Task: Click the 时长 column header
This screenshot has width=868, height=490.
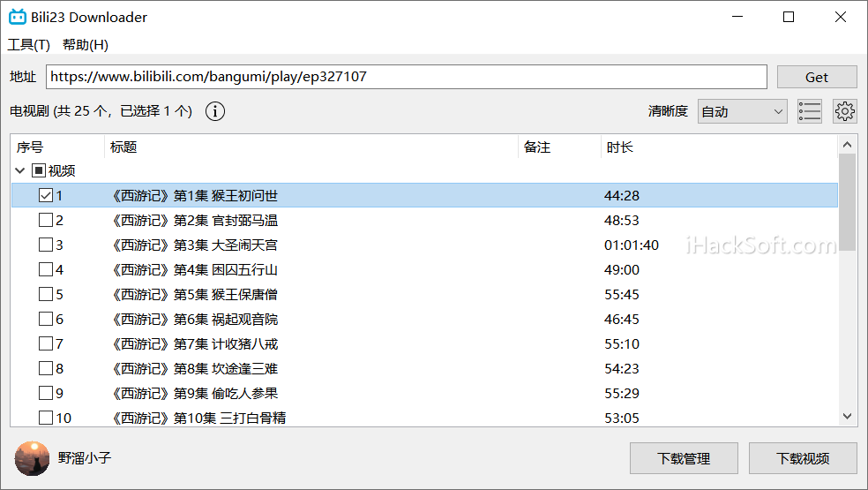Action: click(719, 147)
